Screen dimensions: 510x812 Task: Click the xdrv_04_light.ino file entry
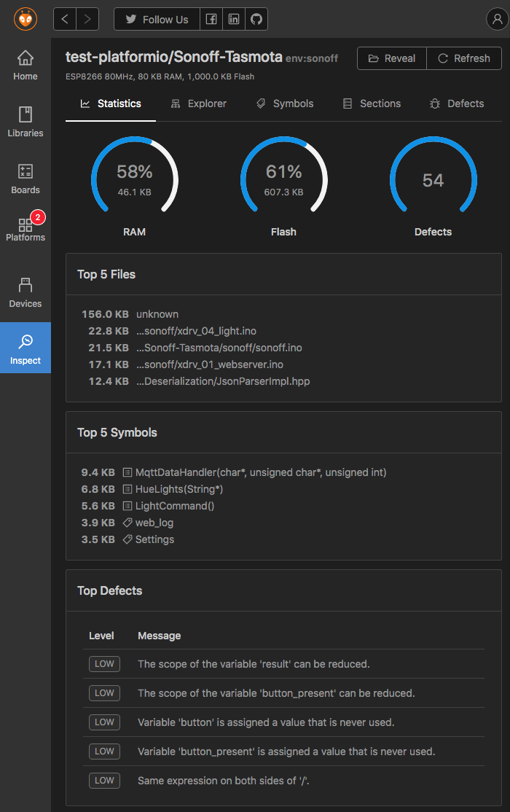(x=196, y=331)
